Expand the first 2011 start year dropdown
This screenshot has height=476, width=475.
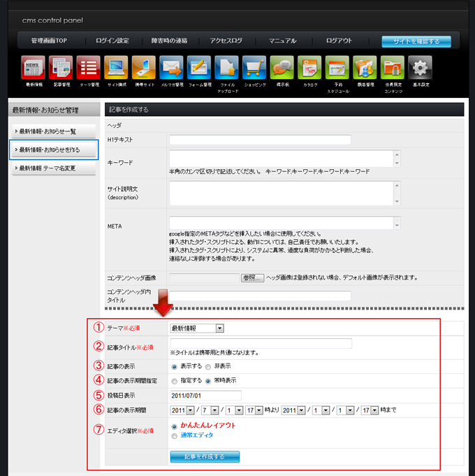[180, 410]
